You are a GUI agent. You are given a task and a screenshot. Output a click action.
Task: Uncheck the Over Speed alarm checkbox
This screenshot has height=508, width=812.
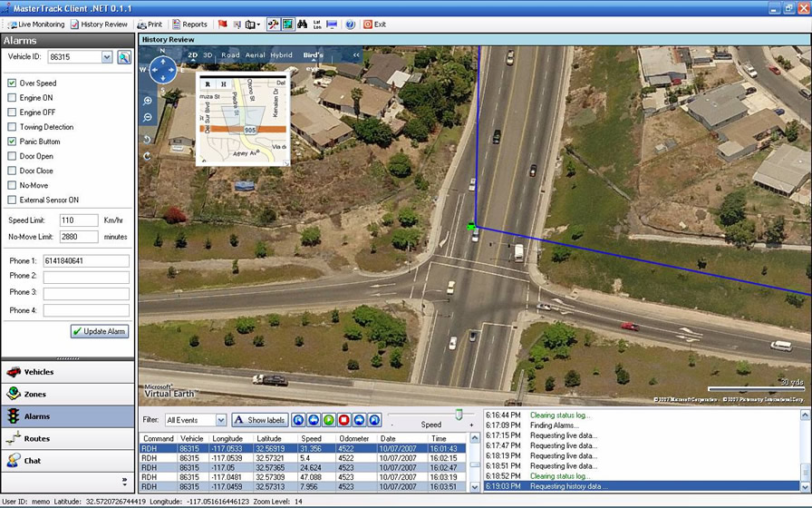point(12,83)
